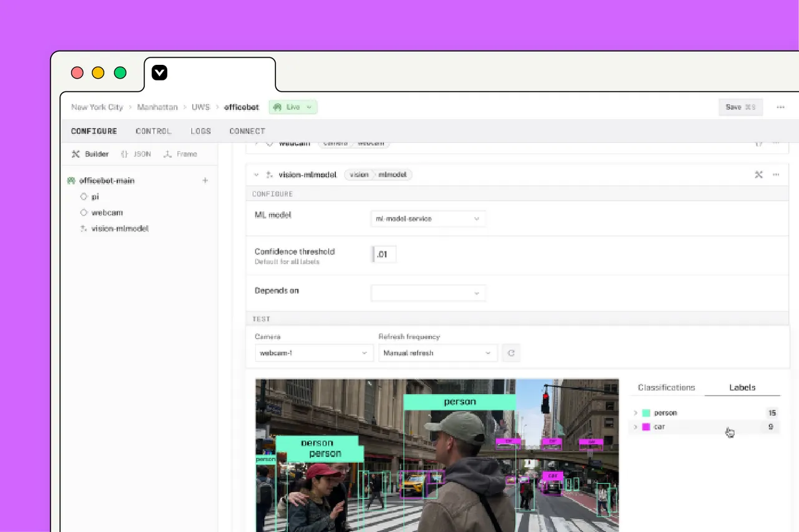This screenshot has height=532, width=799.
Task: Click the wrench icon on vision-mlmodel card
Action: [758, 175]
